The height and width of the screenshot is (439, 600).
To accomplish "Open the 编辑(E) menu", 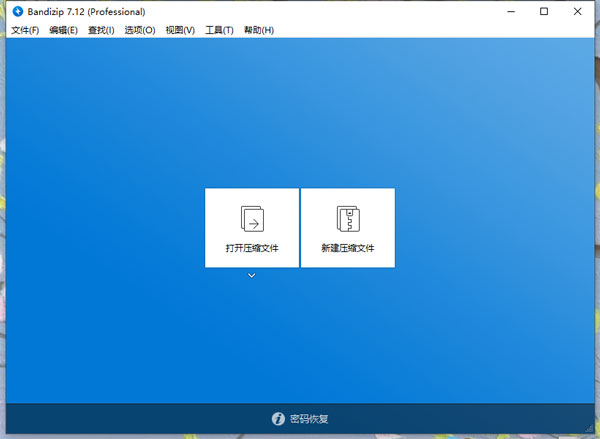I will (x=64, y=30).
